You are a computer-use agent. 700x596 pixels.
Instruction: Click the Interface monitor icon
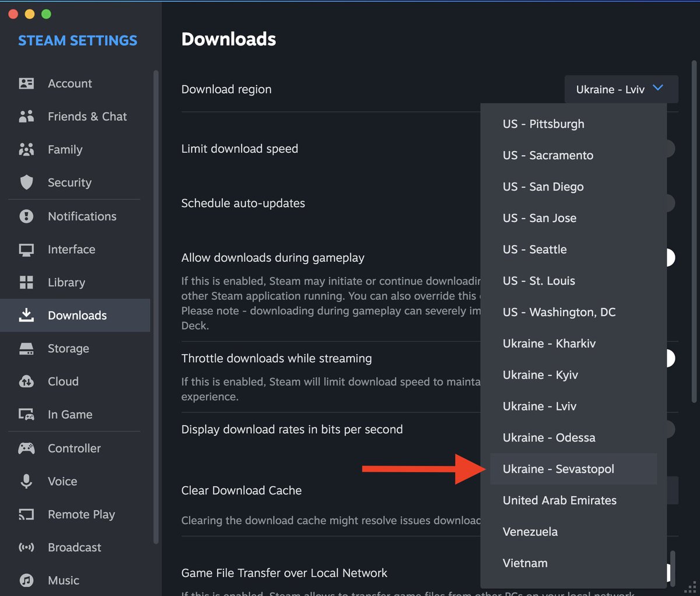pos(26,250)
